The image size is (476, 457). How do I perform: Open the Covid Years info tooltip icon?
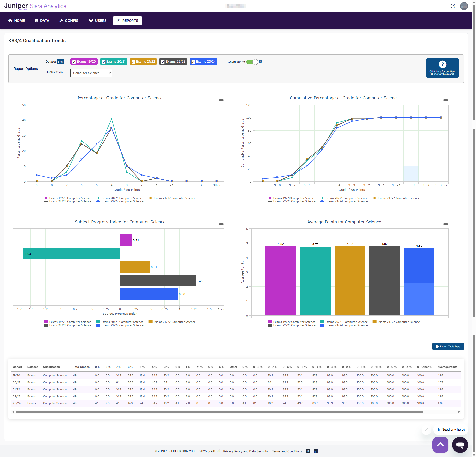coord(260,61)
